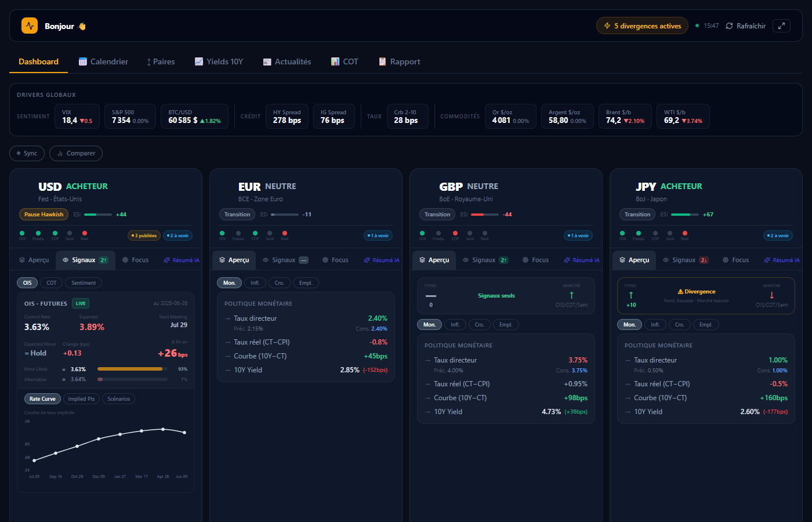Open the Yields 10Y chart icon tab

199,61
